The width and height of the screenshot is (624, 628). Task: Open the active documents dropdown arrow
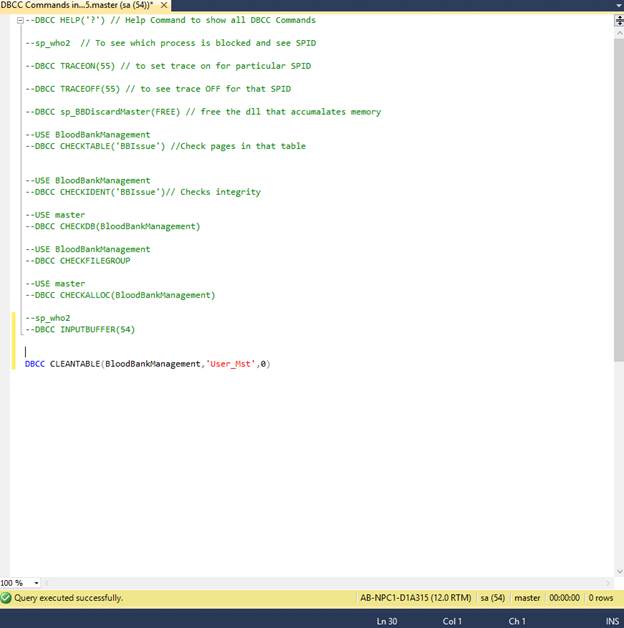coord(619,6)
